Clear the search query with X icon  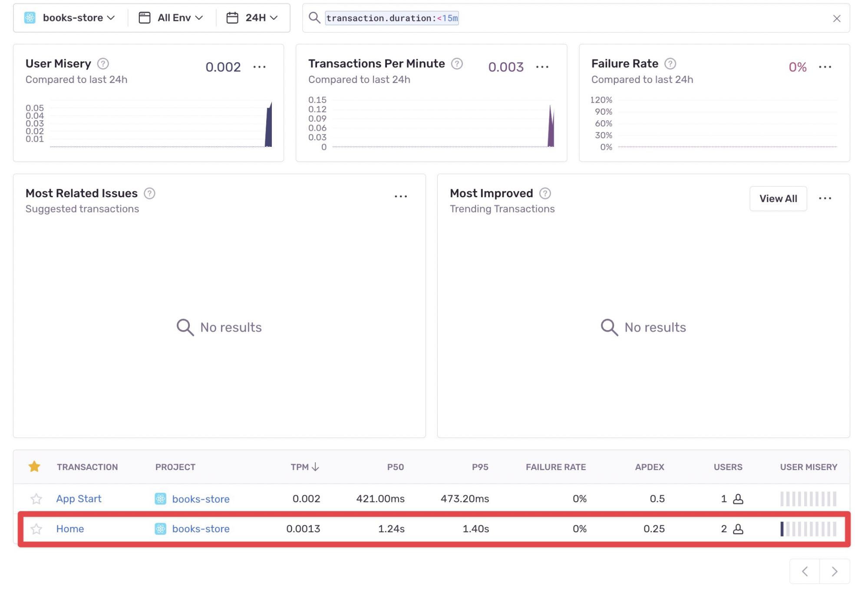coord(836,18)
